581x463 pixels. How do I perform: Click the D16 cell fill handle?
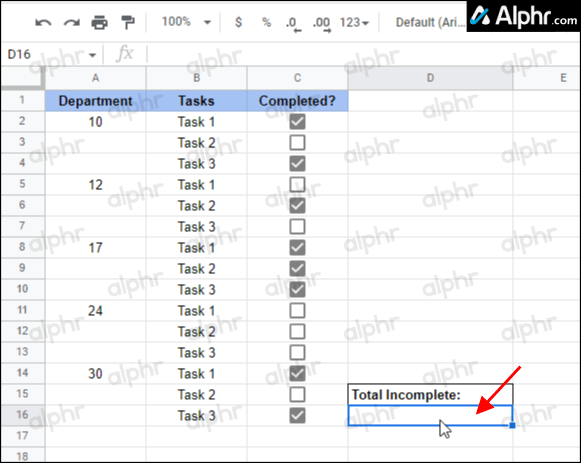point(512,426)
